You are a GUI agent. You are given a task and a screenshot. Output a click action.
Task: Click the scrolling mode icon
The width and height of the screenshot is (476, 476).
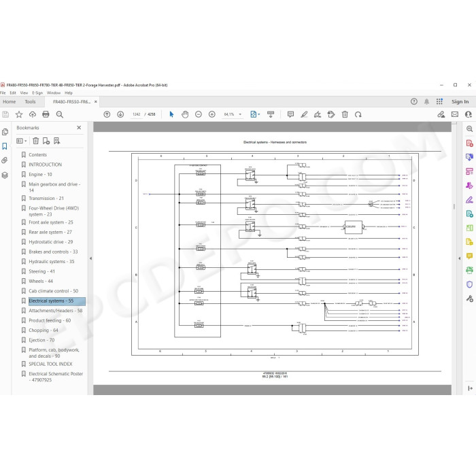tap(271, 114)
